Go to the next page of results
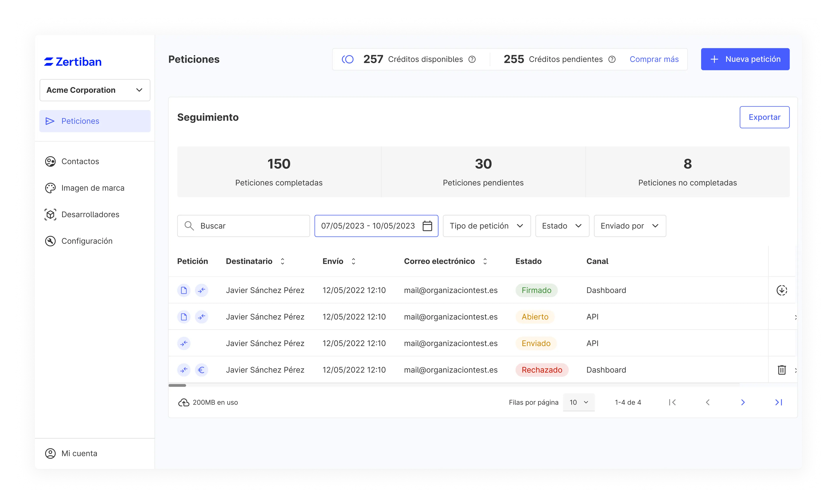The width and height of the screenshot is (837, 504). [x=743, y=402]
